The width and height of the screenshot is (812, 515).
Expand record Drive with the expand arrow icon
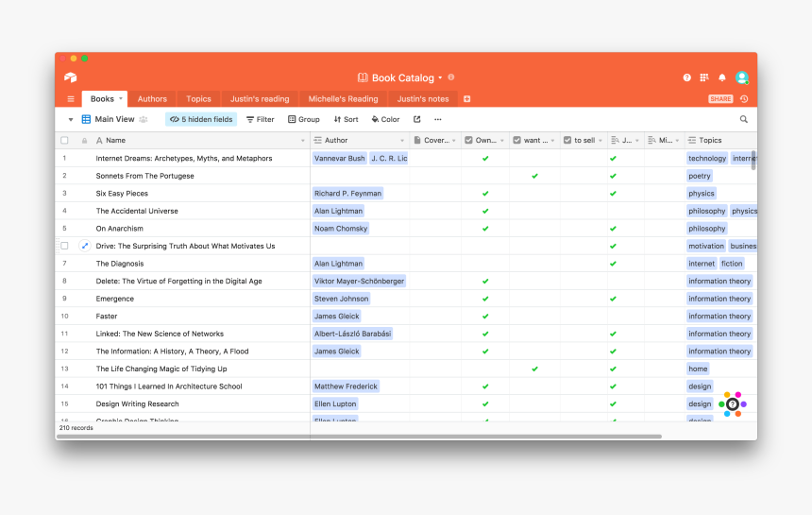pos(85,246)
